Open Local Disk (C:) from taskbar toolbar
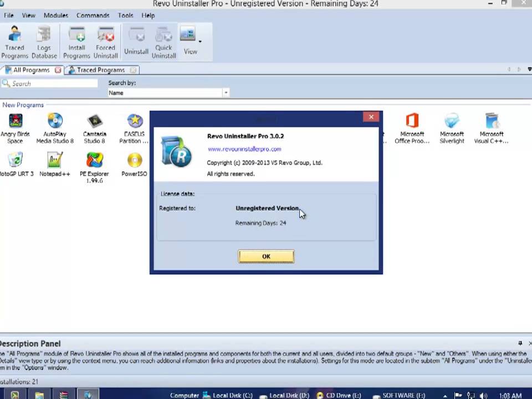532x399 pixels. pyautogui.click(x=228, y=395)
